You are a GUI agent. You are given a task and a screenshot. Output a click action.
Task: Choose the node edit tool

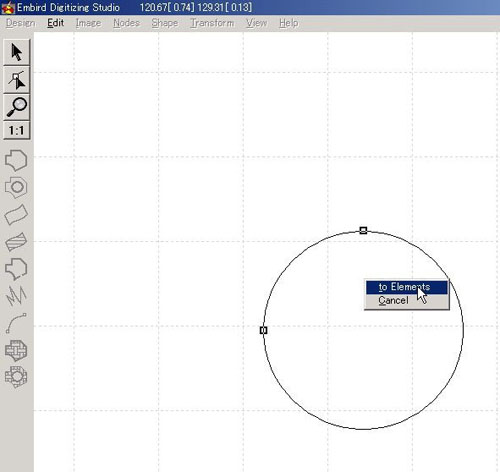16,80
